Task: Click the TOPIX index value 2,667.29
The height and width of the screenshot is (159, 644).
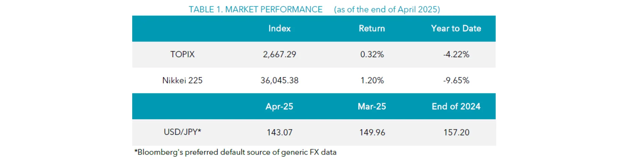Action: tap(279, 54)
